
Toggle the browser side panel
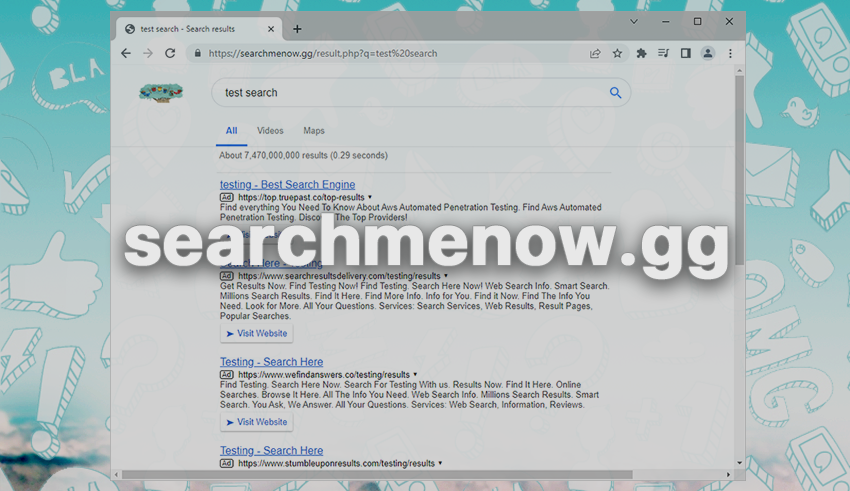pyautogui.click(x=686, y=53)
